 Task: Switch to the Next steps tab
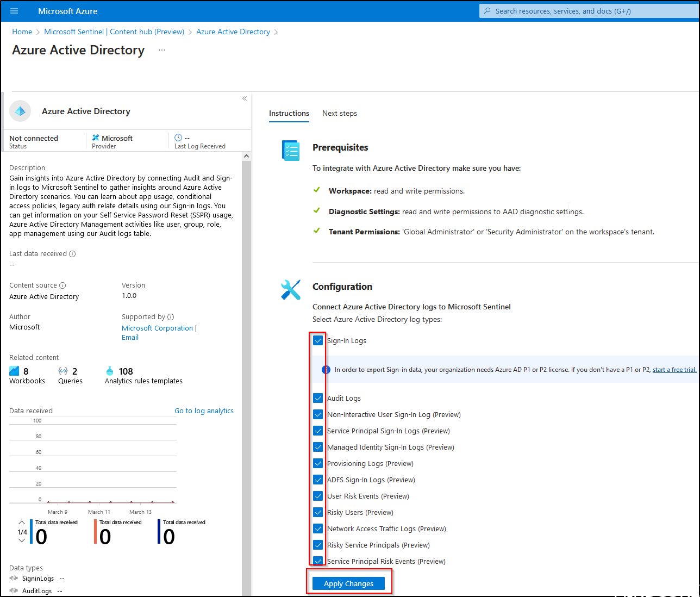339,113
